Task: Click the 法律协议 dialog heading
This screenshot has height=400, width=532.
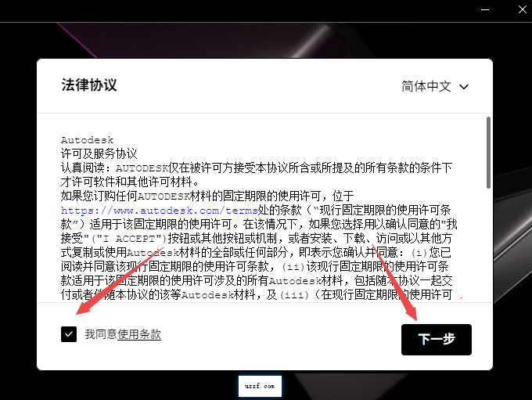Action: coord(89,85)
